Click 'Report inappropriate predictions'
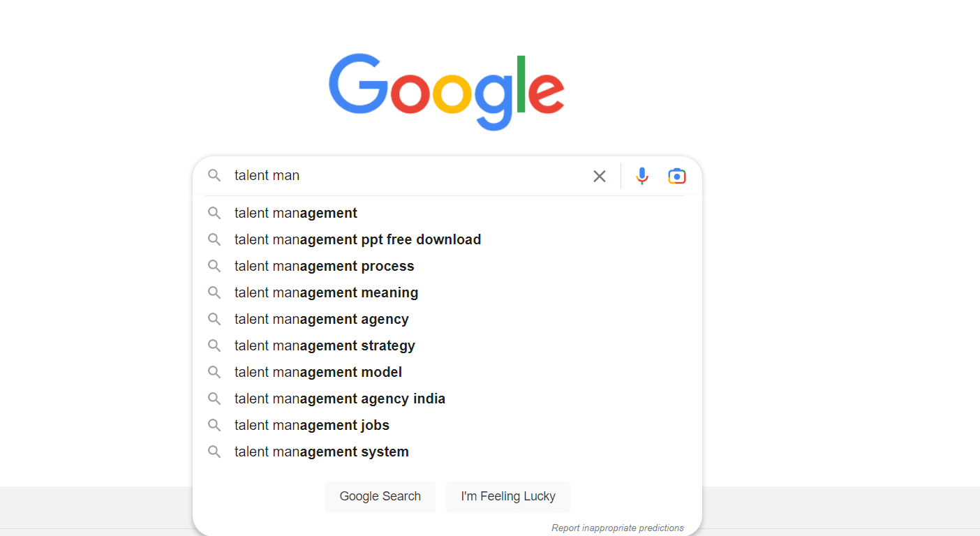This screenshot has width=980, height=536. click(x=617, y=528)
